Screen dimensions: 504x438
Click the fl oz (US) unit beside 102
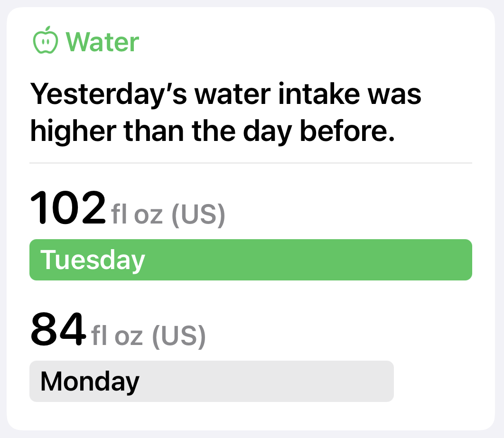point(168,215)
